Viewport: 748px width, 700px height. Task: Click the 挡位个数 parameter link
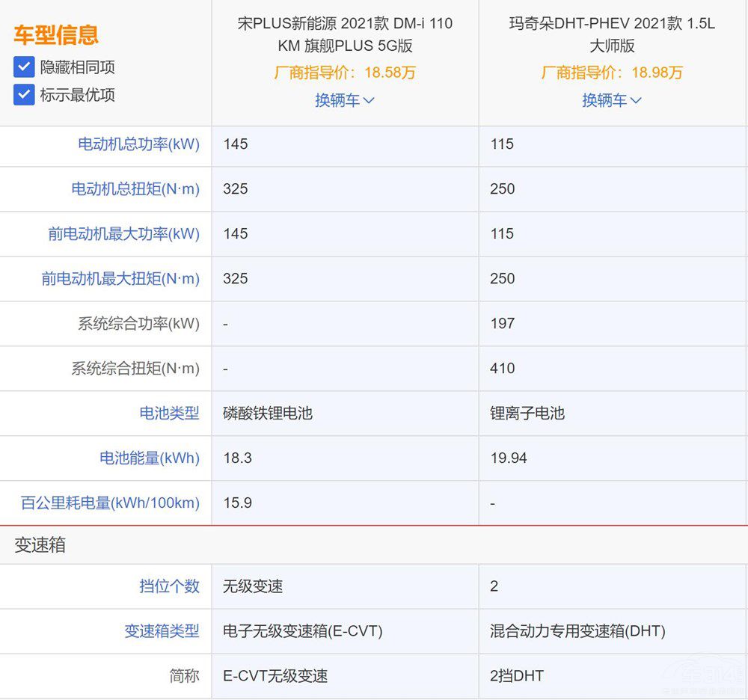coord(169,587)
